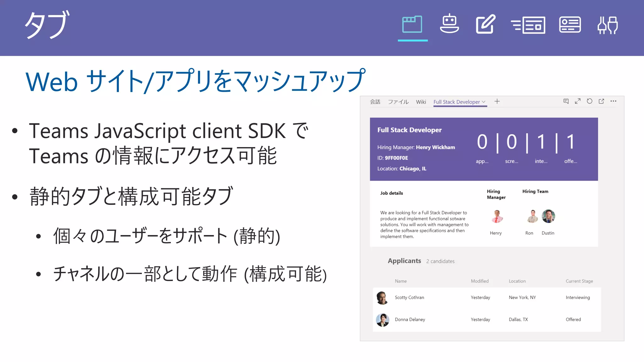Switch to the ファイル tab
Image resolution: width=644 pixels, height=362 pixels.
398,102
